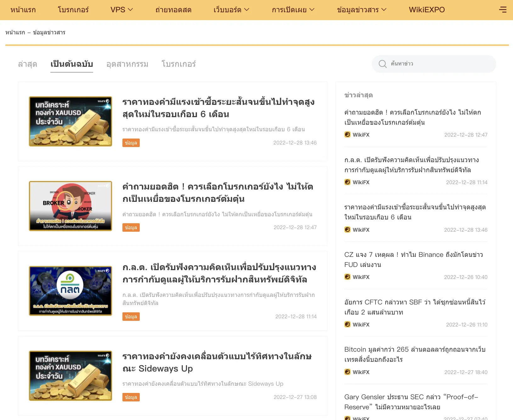Click ข้อมูล tag on gold 6-month article
Screen dimensions: 513x420
131,143
